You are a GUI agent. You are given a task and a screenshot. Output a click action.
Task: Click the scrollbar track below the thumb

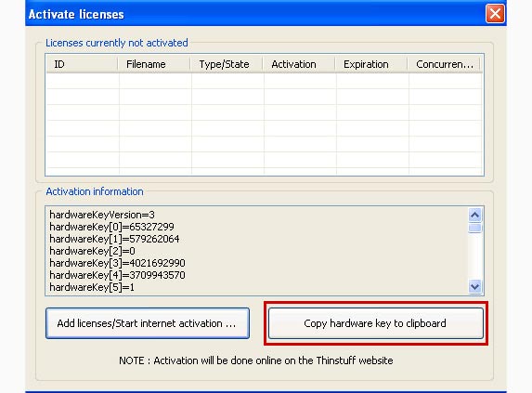tap(474, 256)
